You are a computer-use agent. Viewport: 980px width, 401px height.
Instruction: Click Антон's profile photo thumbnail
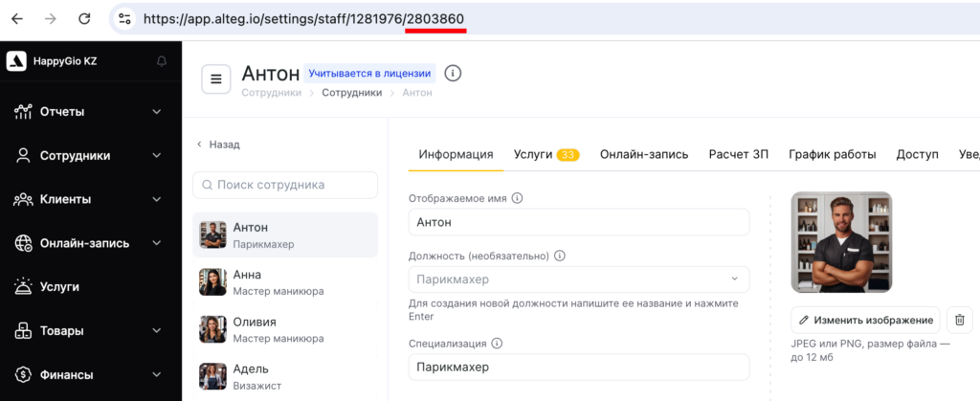coord(212,234)
